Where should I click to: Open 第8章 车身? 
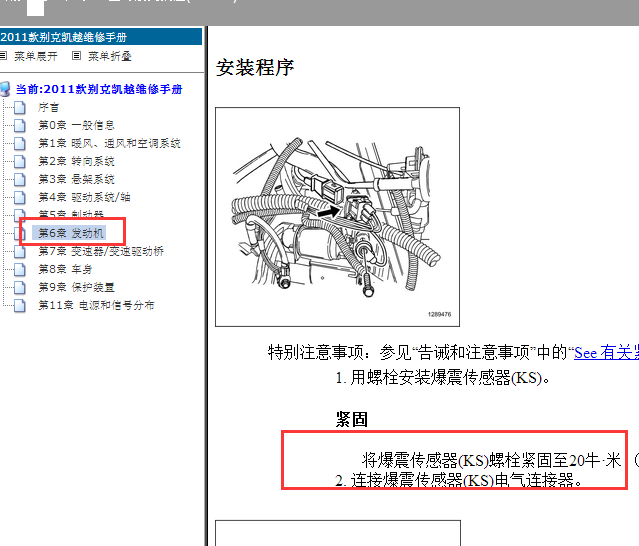point(65,269)
